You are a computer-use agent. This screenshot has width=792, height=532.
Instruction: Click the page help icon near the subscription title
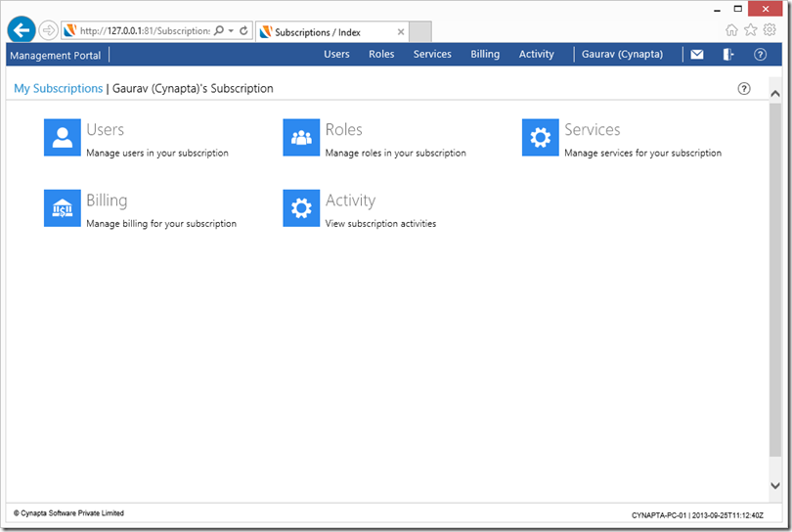(x=744, y=88)
